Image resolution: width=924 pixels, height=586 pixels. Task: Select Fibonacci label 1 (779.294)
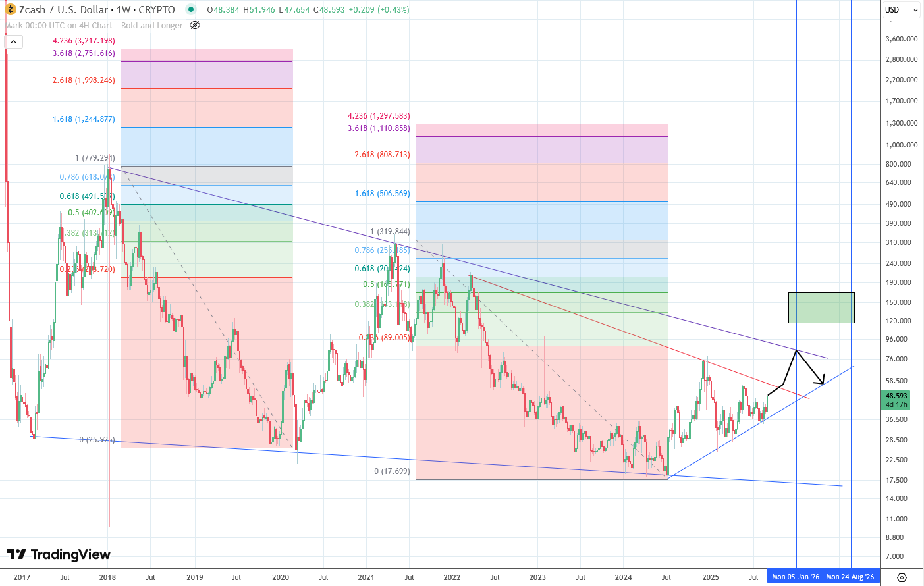[95, 158]
